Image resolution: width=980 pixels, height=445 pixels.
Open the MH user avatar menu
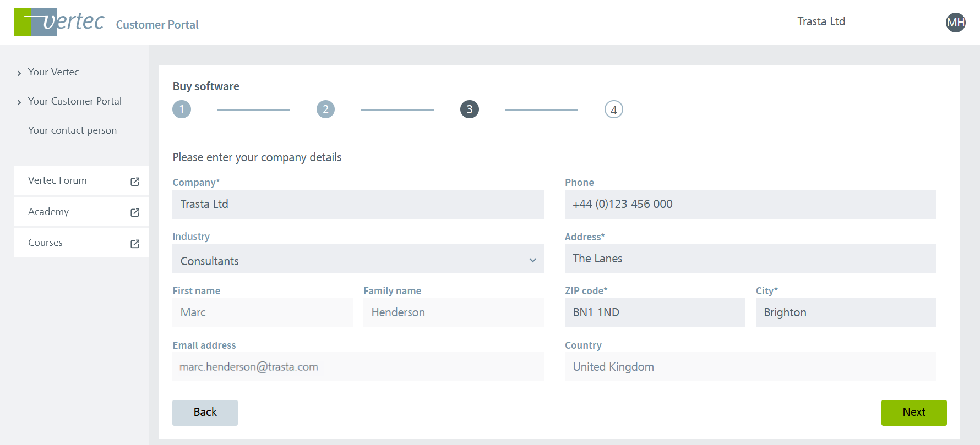955,23
